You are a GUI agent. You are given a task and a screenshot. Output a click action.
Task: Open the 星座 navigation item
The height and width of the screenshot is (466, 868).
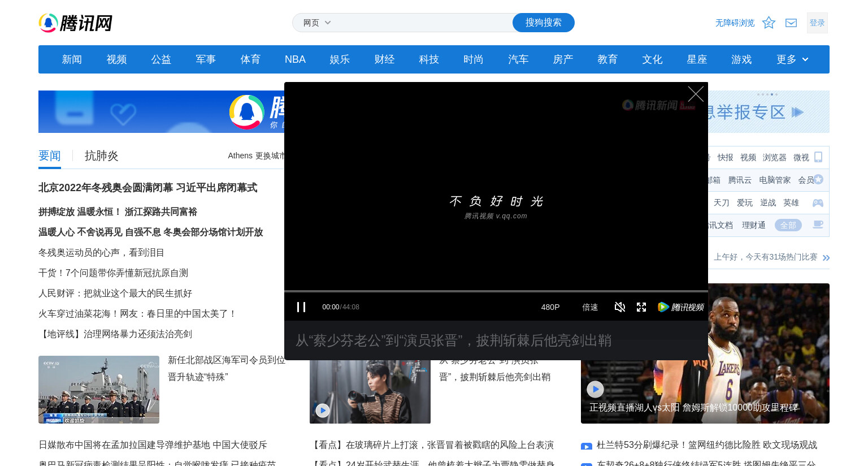[697, 59]
